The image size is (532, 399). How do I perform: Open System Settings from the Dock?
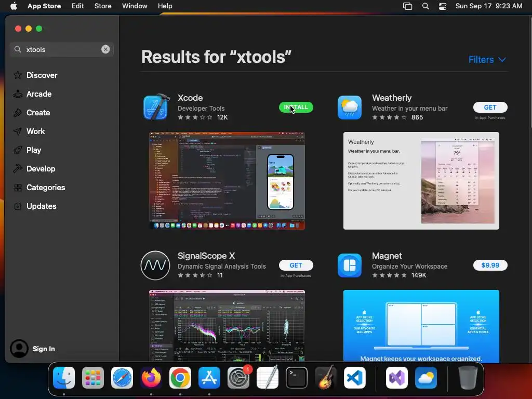click(x=238, y=378)
